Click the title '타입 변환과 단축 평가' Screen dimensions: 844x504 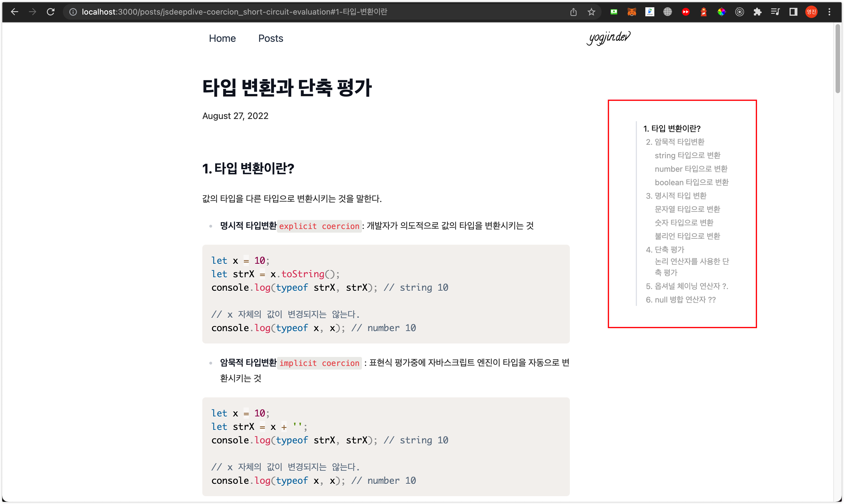287,88
